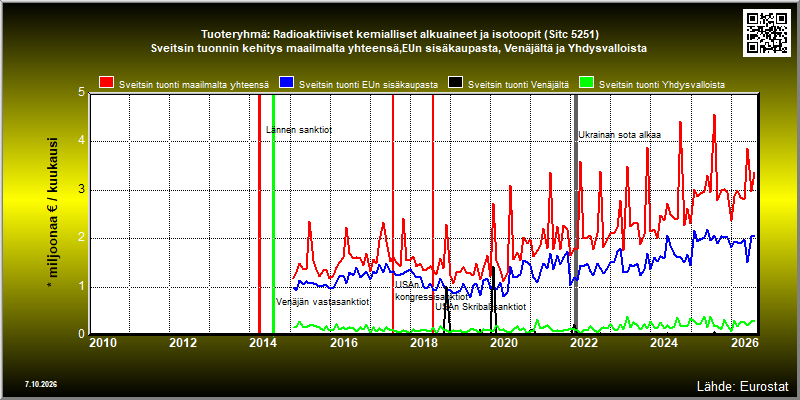Image resolution: width=800 pixels, height=400 pixels.
Task: Click the red line's highest peak in 2025
Action: 714,116
